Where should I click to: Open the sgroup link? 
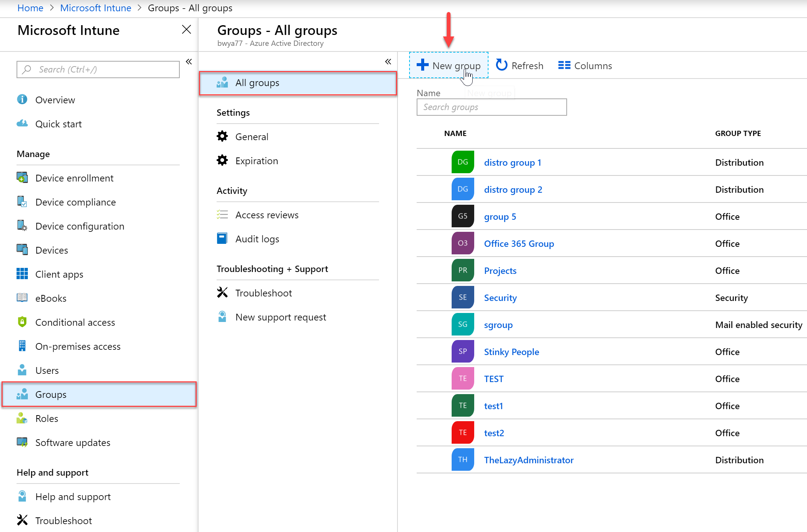tap(498, 325)
